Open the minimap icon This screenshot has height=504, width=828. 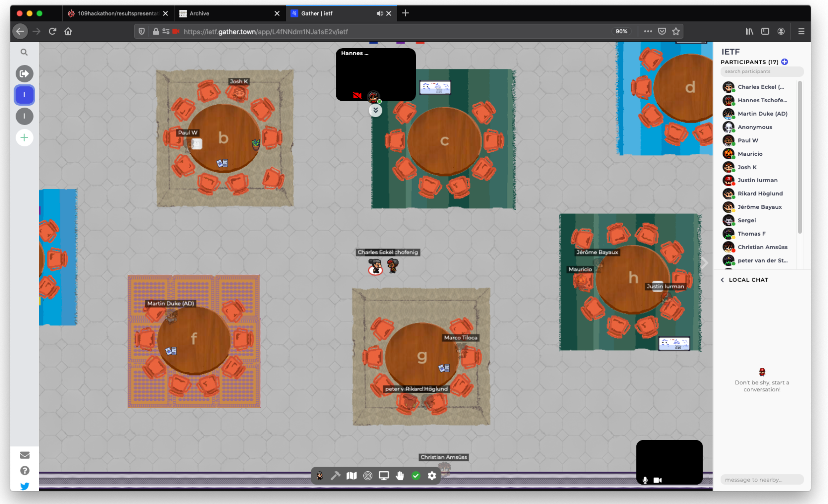(352, 476)
